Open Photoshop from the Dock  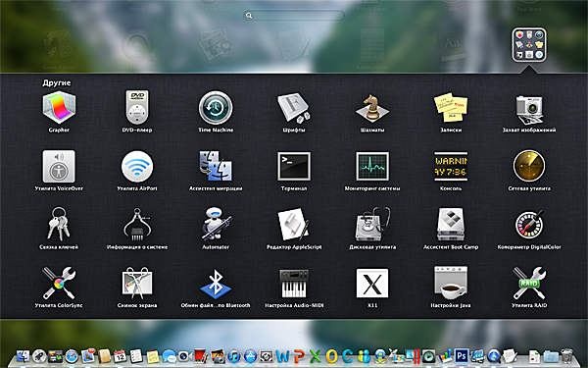pyautogui.click(x=462, y=355)
